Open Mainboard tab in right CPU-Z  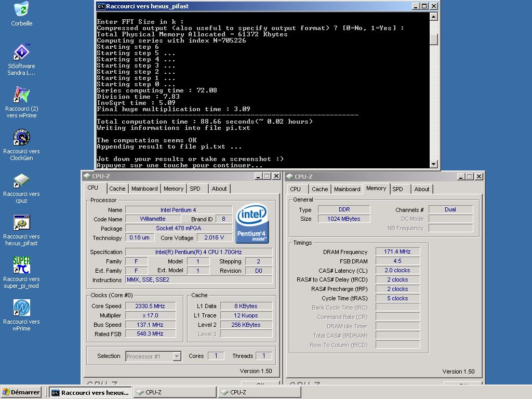[x=347, y=189]
